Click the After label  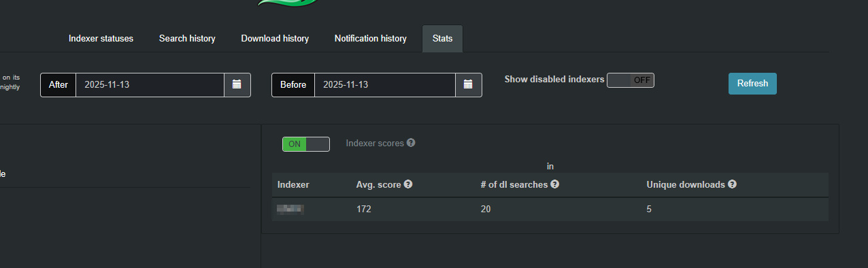59,85
